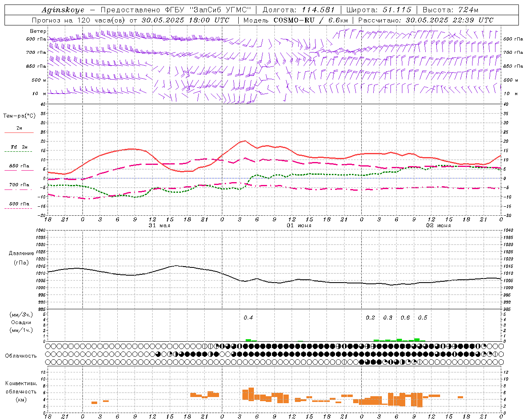The width and height of the screenshot is (525, 420).
Task: Click the (мм/3ч.) precipitation unit label
Action: [21, 315]
